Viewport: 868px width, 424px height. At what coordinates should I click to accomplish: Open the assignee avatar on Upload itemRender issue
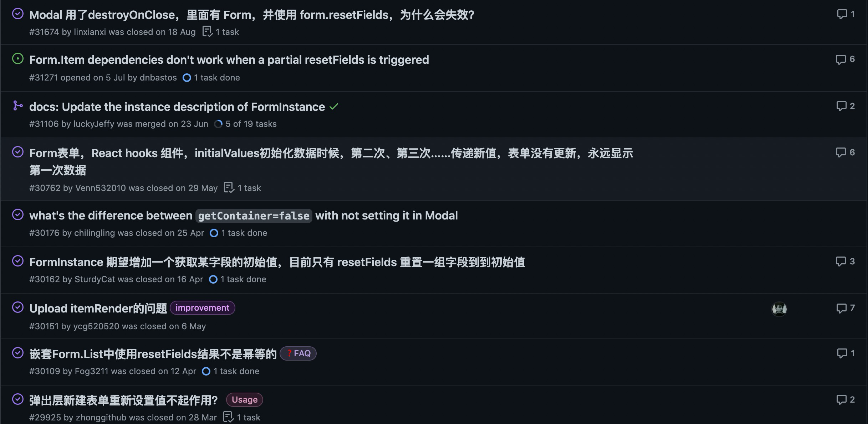click(779, 309)
